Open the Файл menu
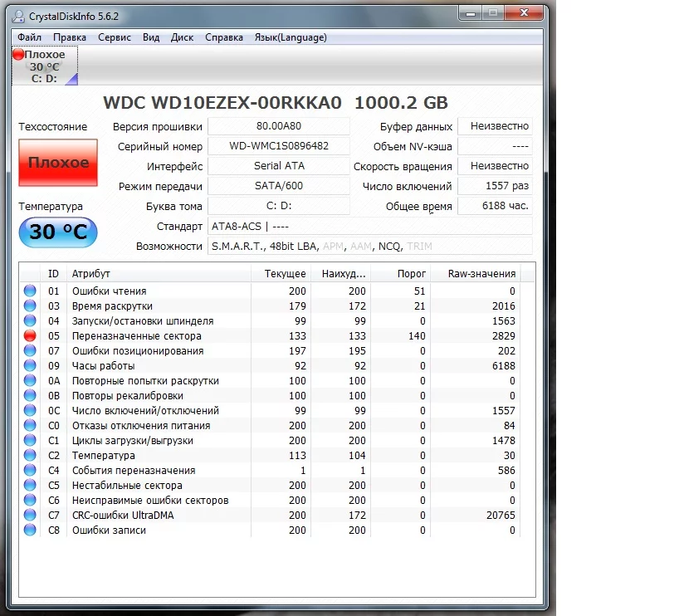This screenshot has height=616, width=679. coord(29,37)
